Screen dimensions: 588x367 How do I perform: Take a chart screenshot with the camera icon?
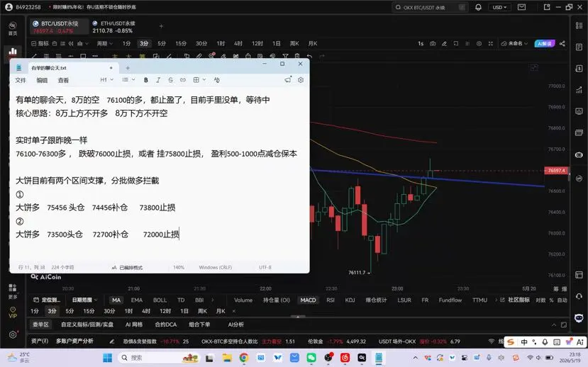tap(433, 43)
